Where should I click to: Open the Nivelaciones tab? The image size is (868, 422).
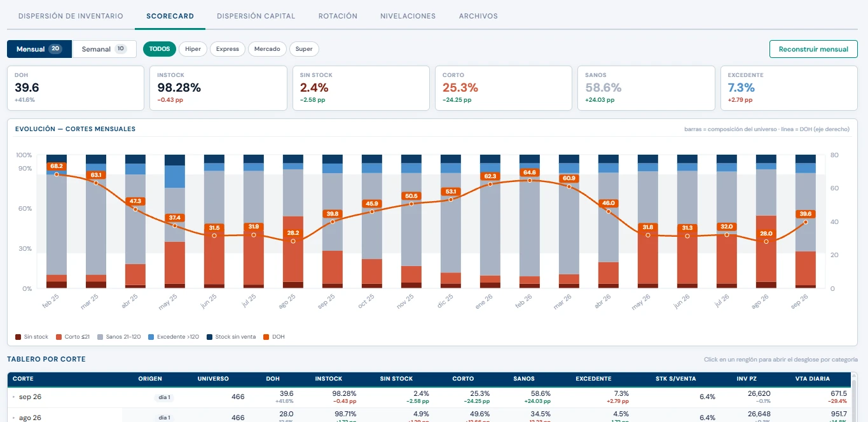[x=408, y=16]
